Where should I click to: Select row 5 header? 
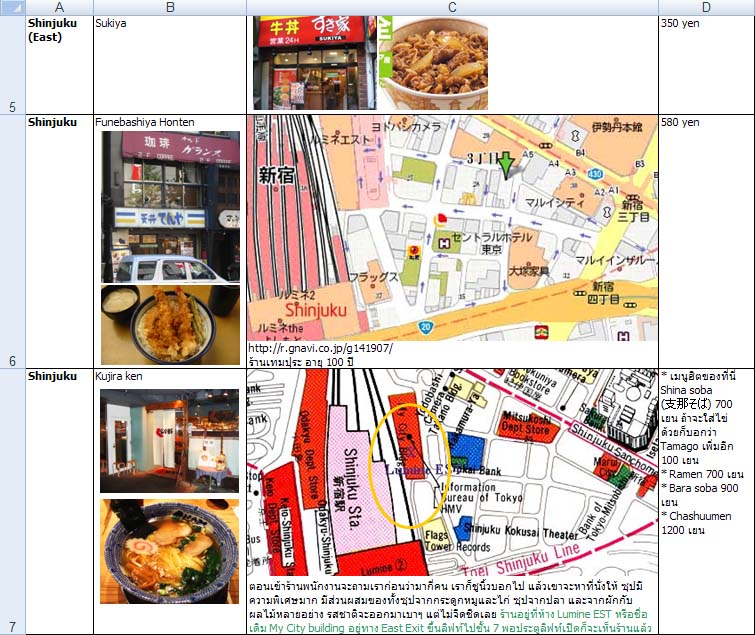click(x=13, y=65)
